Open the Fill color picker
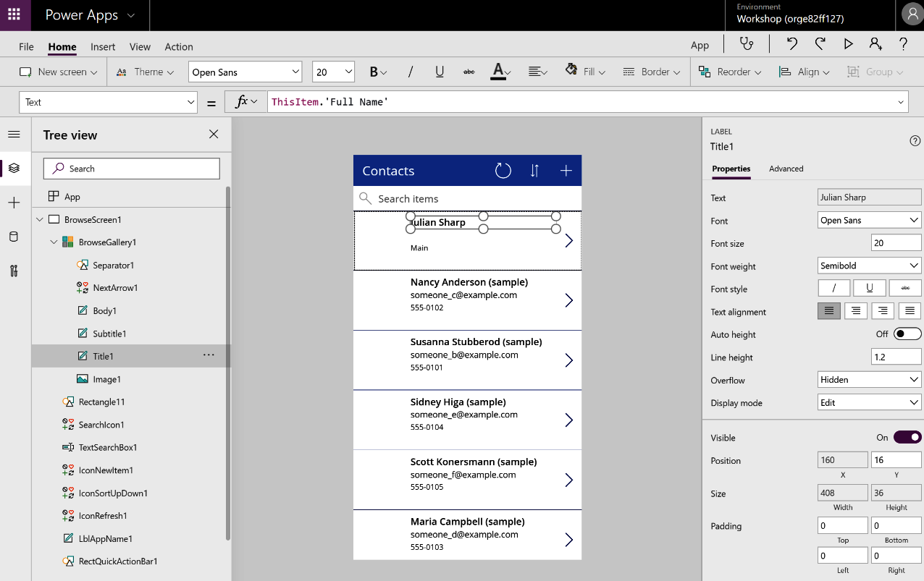The image size is (924, 581). 585,72
